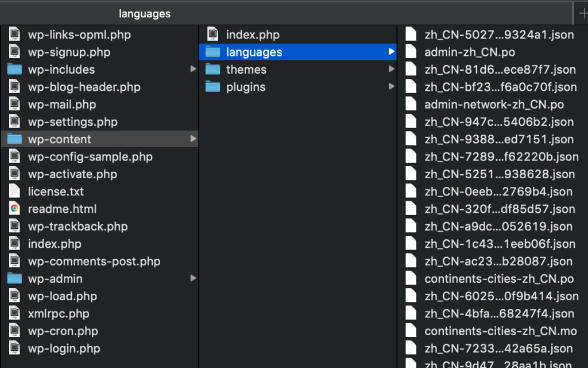Select zh_CN-81d6...ece87f7.json

point(500,70)
